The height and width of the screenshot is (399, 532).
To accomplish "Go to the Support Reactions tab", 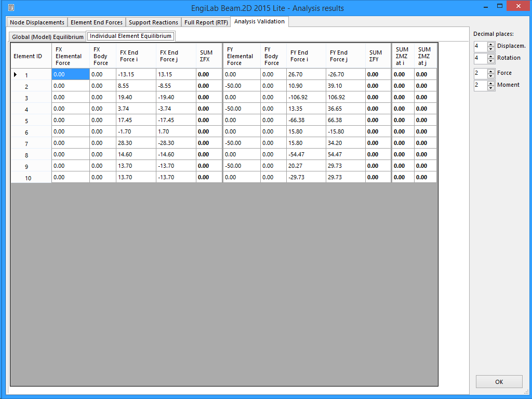I will point(153,22).
